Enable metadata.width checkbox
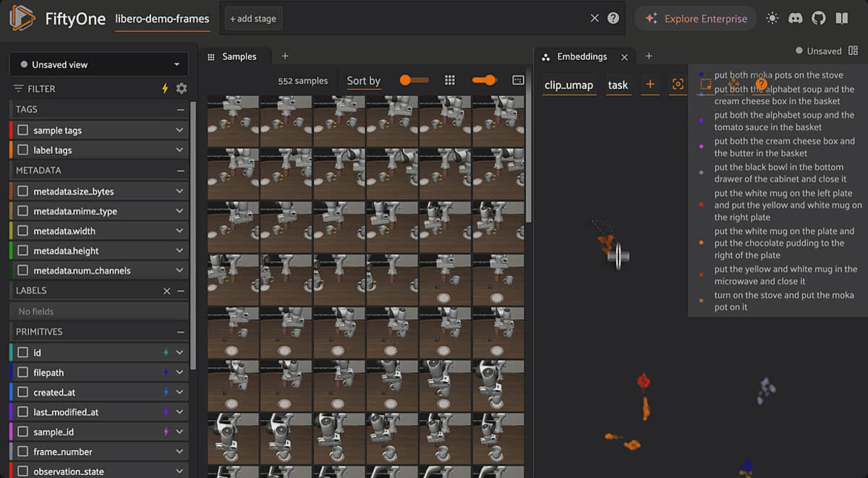 (23, 231)
